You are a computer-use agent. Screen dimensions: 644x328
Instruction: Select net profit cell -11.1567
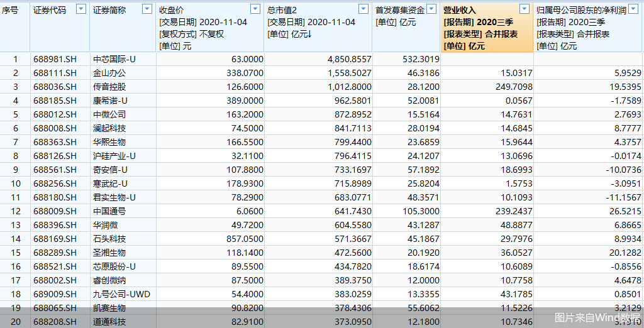tap(589, 197)
